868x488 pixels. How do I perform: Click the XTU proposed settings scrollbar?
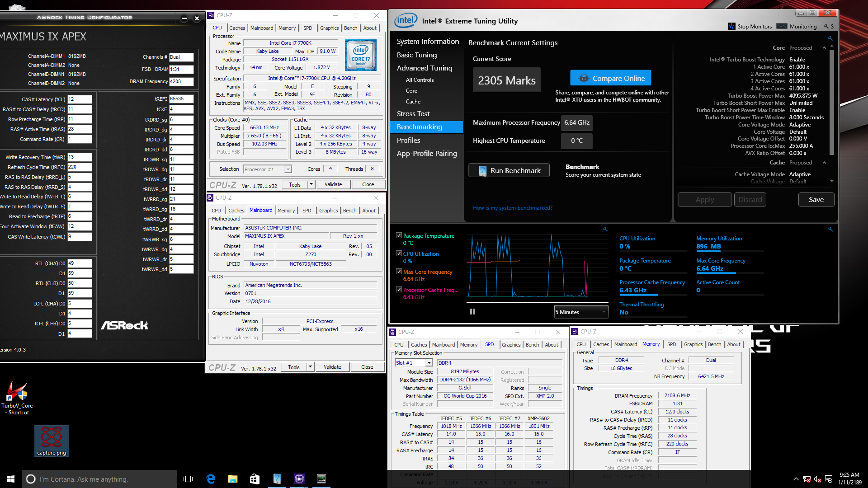pos(831,102)
